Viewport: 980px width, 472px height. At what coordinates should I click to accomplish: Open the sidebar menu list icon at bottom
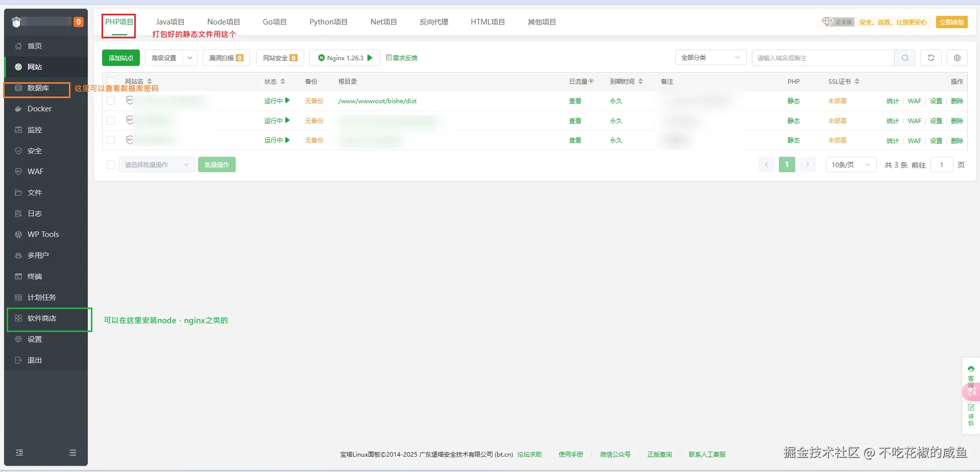(x=72, y=453)
